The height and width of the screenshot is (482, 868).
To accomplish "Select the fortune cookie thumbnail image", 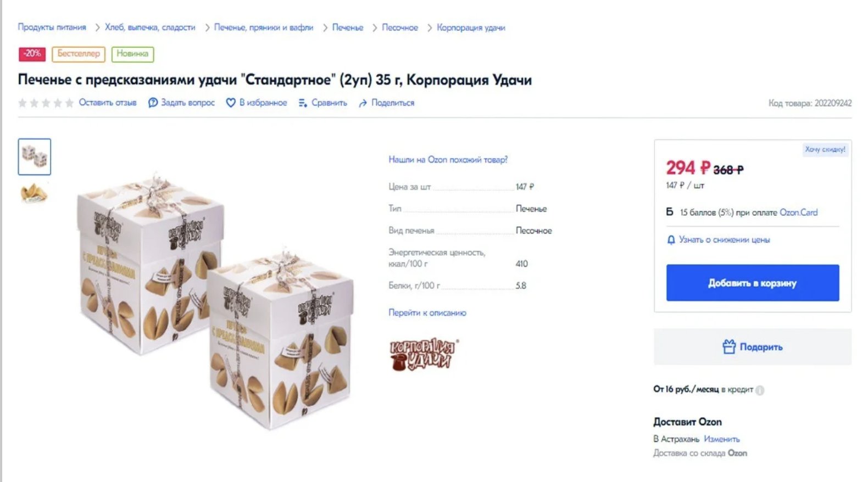I will point(34,193).
